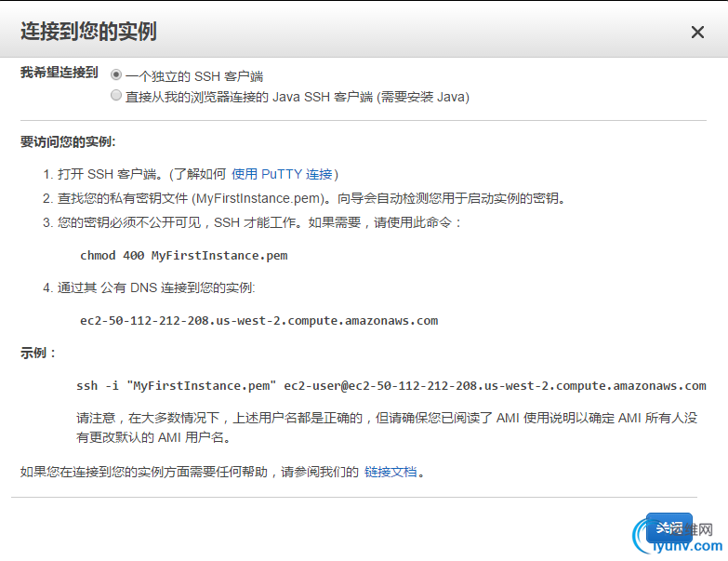
Task: Click the AMI username note paragraph
Action: (387, 427)
